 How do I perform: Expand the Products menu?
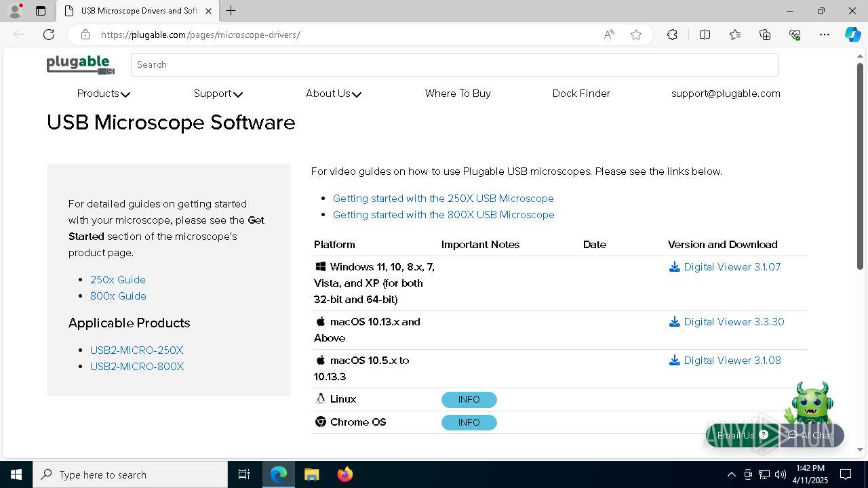103,94
